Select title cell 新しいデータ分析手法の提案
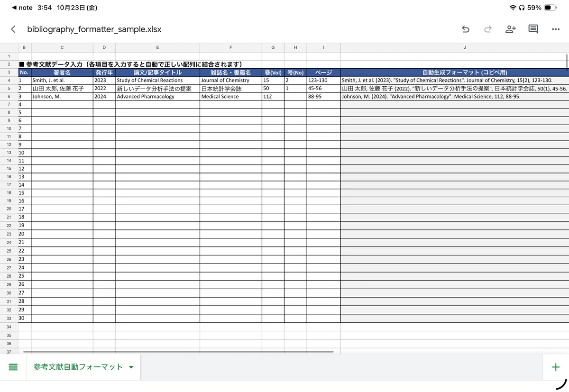The image size is (569, 392). pos(157,88)
